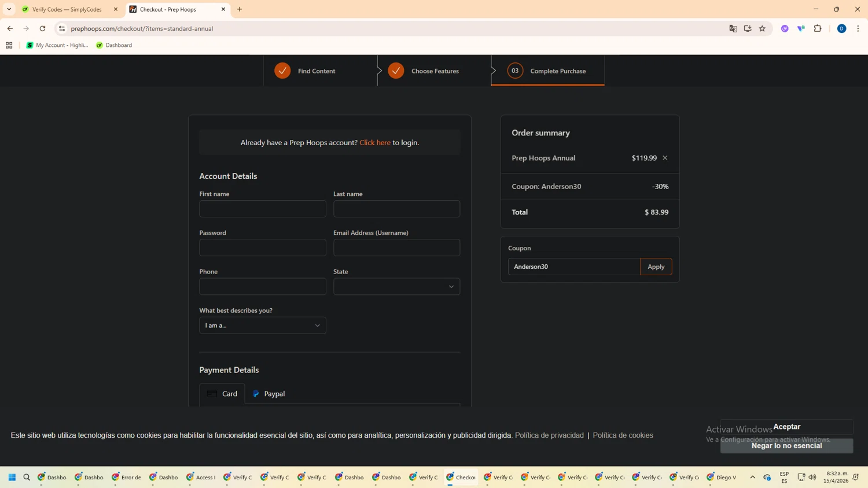Close the Verify Codes browser tab
868x488 pixels.
click(x=116, y=9)
